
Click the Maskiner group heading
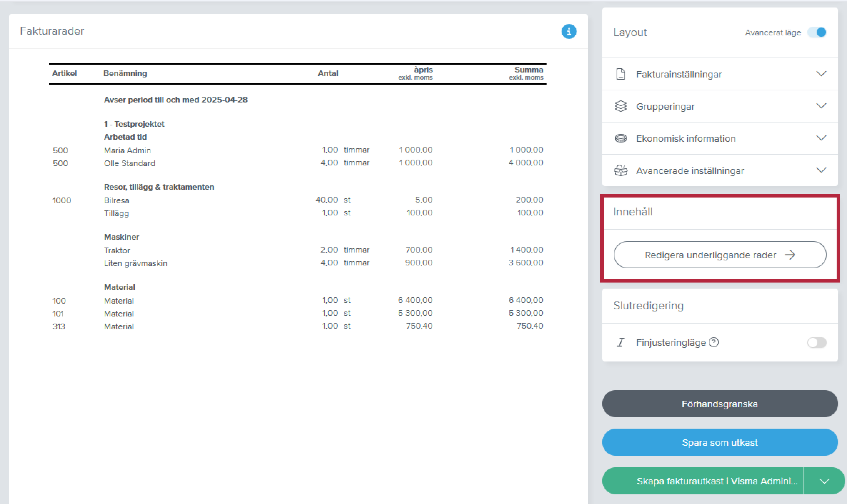[121, 237]
